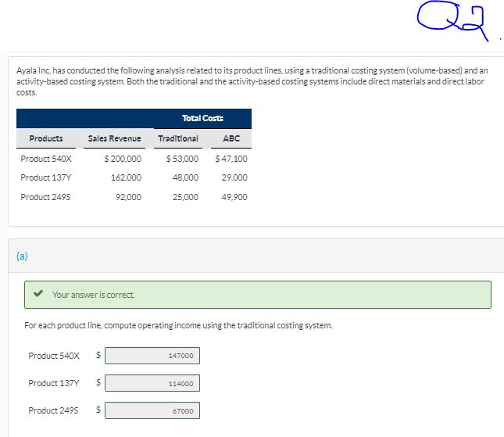Click the $53,000 traditional cost cell
Image resolution: width=504 pixels, height=437 pixels.
click(182, 159)
